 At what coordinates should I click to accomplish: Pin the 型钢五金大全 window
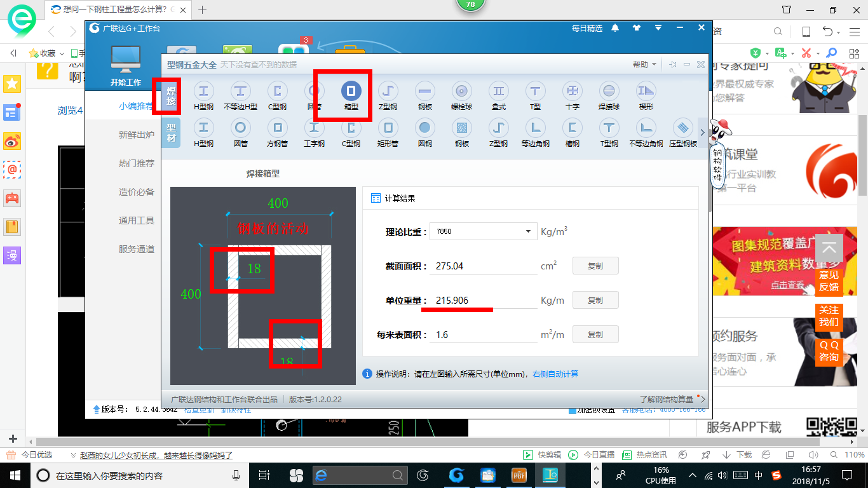[x=672, y=64]
